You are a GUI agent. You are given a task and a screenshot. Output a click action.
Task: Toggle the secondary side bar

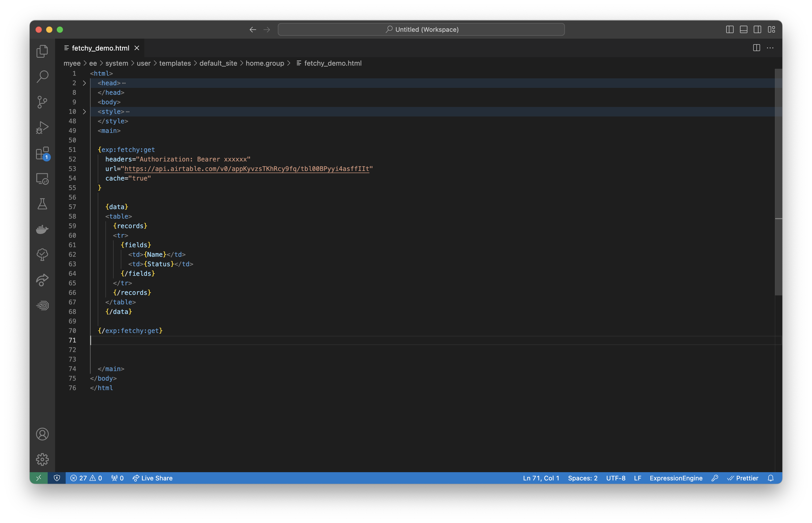758,30
